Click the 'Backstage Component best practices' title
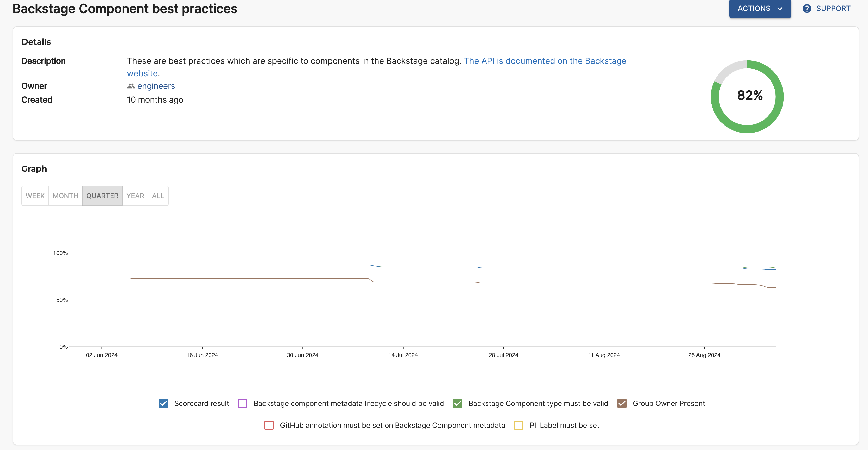868x450 pixels. [x=125, y=9]
